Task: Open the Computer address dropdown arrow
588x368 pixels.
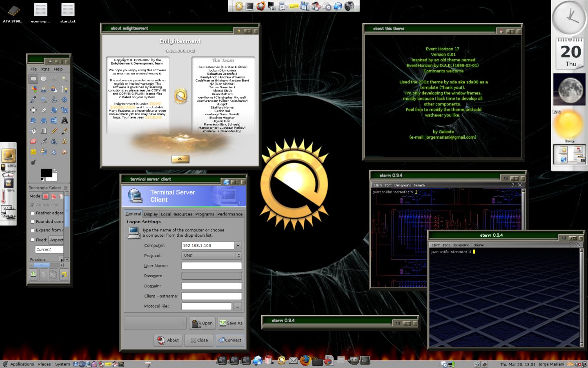Action: click(x=238, y=245)
